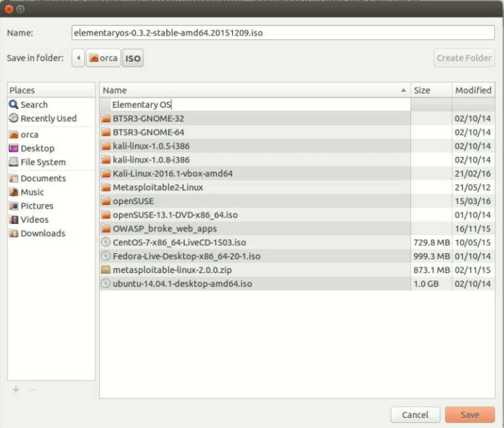Open the Recently Used label in Places
The image size is (504, 428).
(x=49, y=118)
